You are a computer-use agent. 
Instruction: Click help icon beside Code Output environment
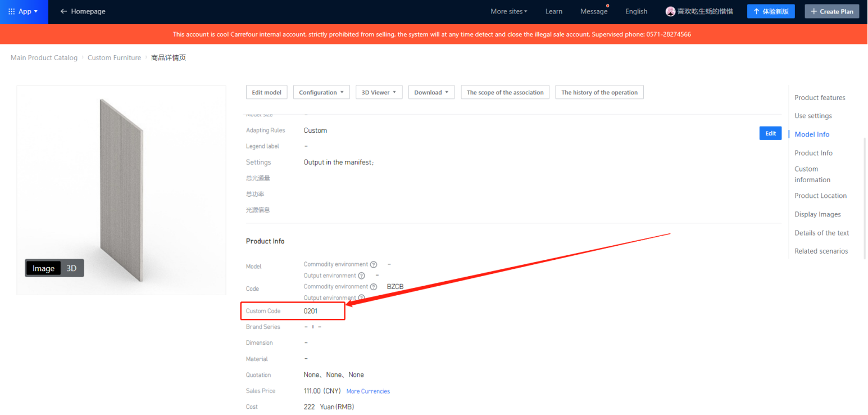coord(361,297)
